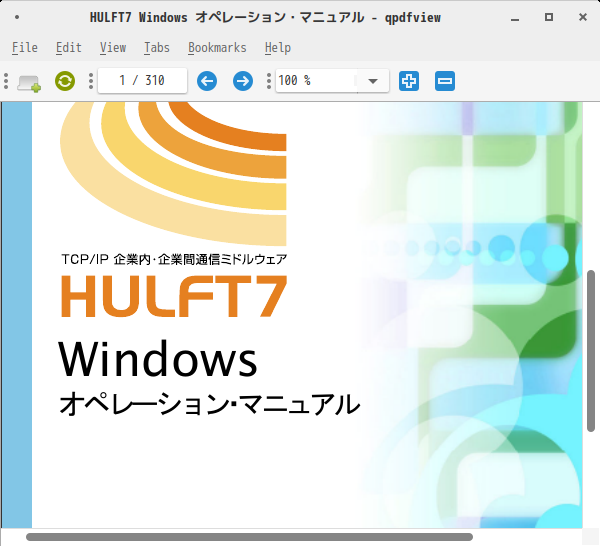Viewport: 600px width, 546px height.
Task: Go to previous page with left arrow
Action: coord(207,81)
